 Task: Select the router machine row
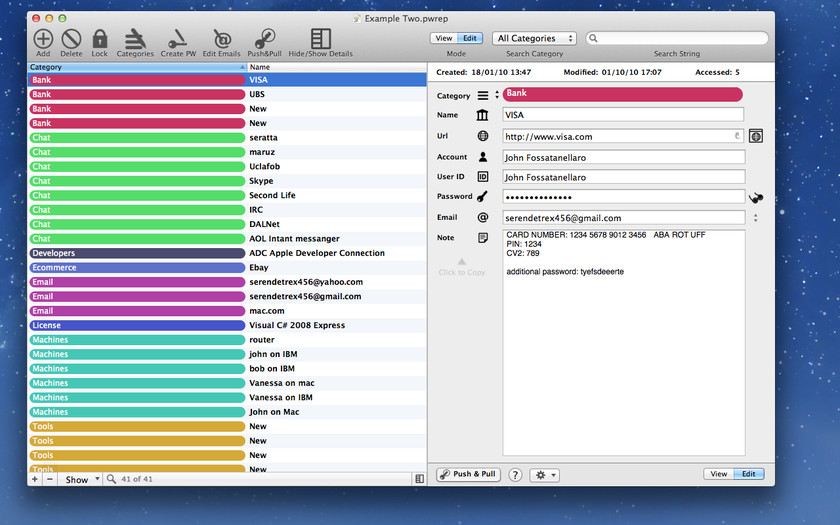(227, 340)
